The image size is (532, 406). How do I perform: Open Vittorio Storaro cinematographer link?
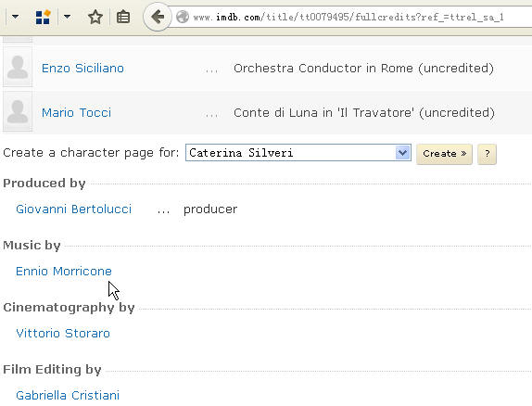tap(63, 334)
